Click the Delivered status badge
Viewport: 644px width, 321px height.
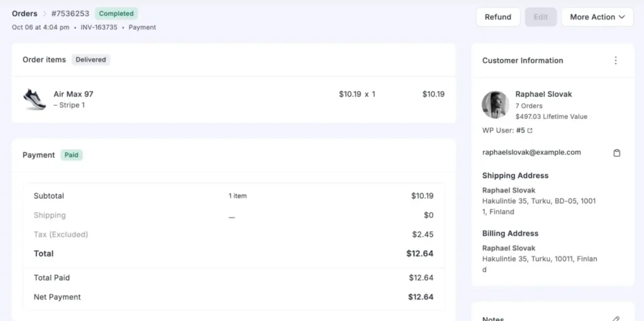pyautogui.click(x=91, y=60)
